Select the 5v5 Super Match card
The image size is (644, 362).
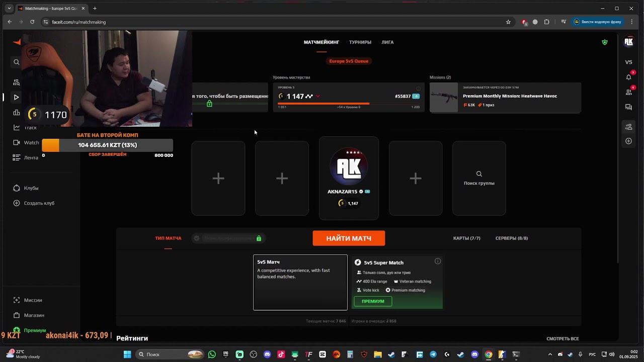397,283
